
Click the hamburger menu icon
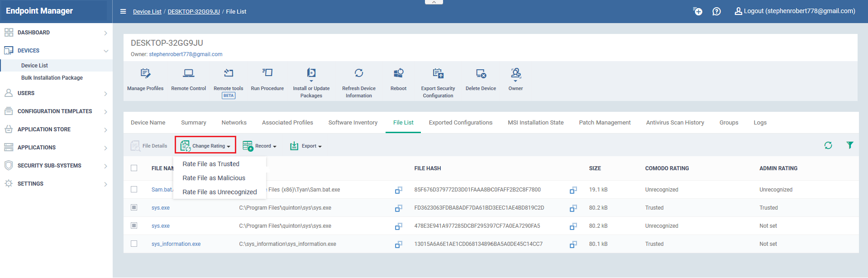pos(123,11)
